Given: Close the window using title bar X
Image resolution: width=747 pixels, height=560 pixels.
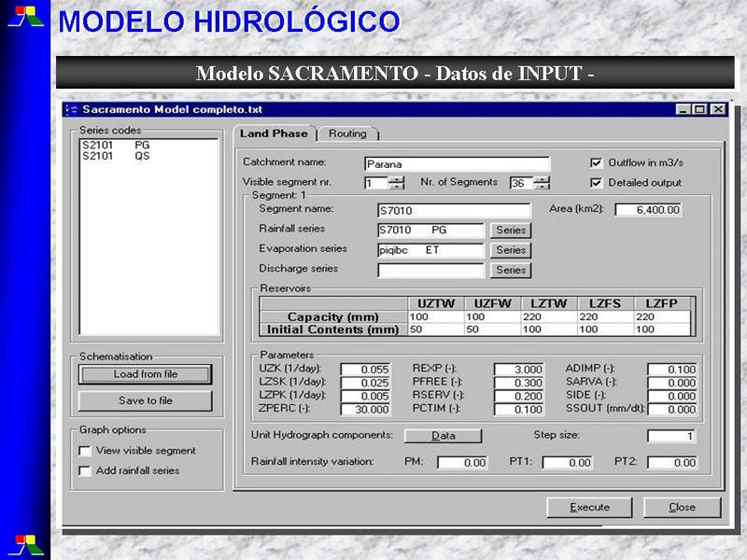Looking at the screenshot, I should 717,109.
